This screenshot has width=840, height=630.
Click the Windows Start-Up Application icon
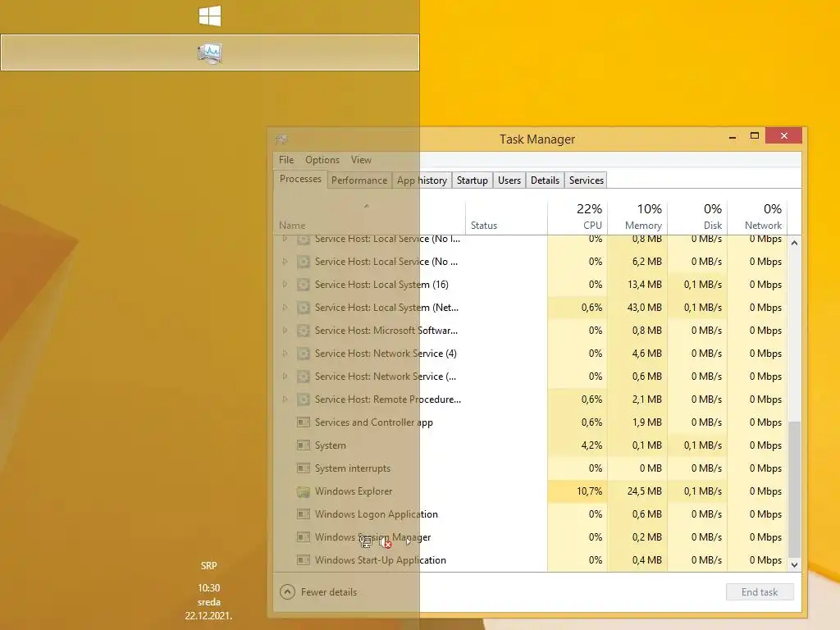(x=304, y=560)
